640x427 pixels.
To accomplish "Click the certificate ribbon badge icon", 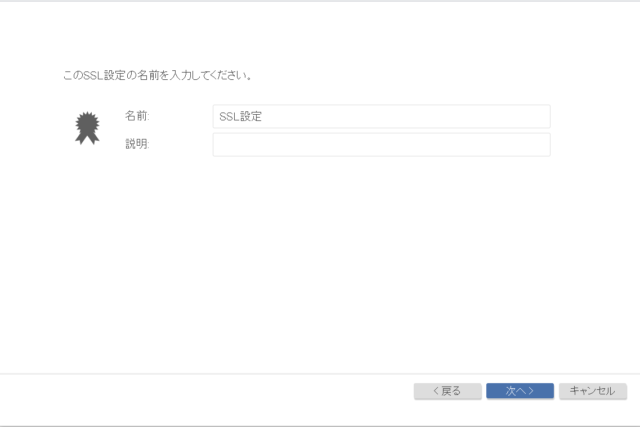I will coord(87,128).
